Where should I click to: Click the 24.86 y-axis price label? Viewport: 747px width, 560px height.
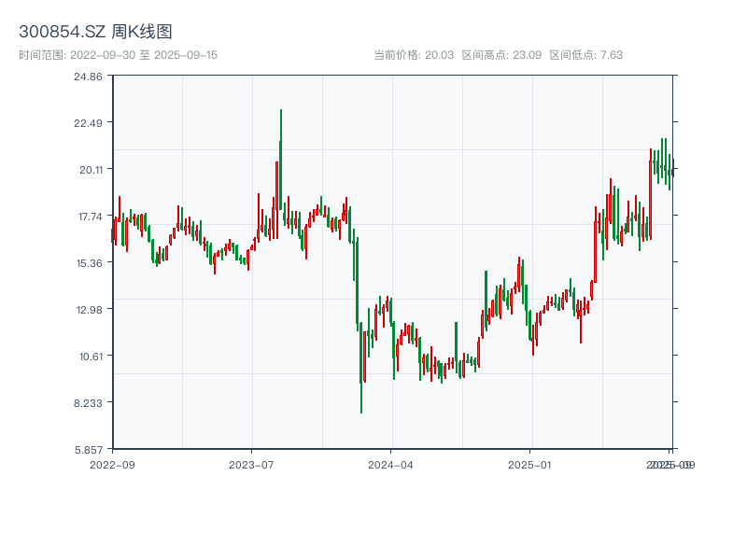pyautogui.click(x=88, y=77)
